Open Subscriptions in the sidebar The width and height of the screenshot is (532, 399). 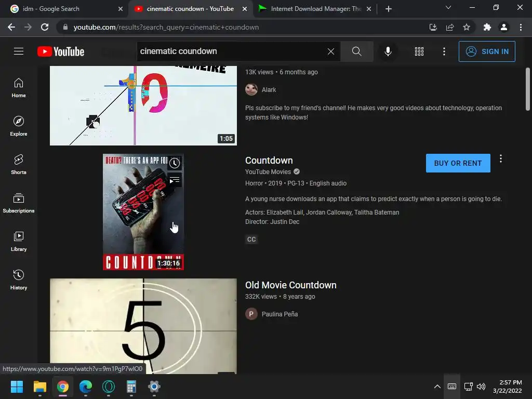pos(19,203)
